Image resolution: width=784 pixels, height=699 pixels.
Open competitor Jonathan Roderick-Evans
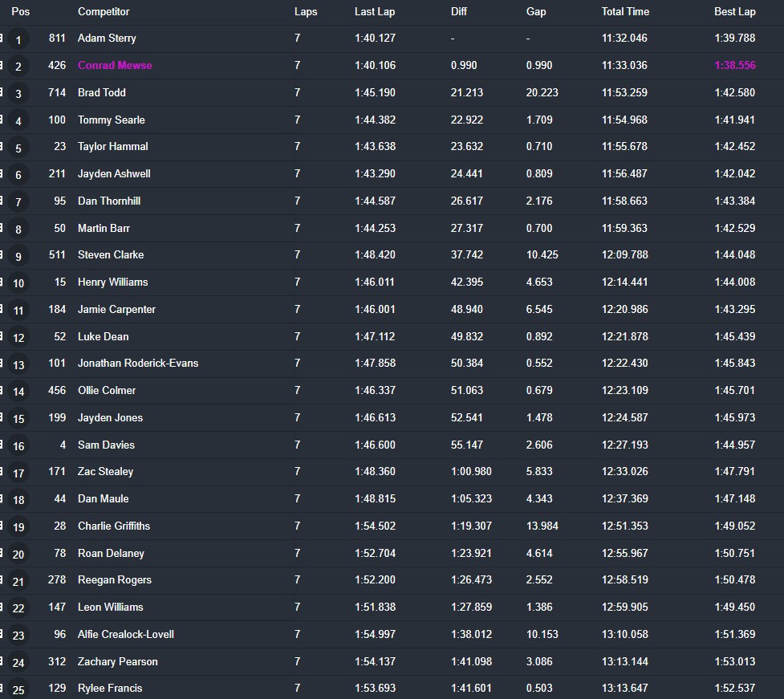coord(138,363)
